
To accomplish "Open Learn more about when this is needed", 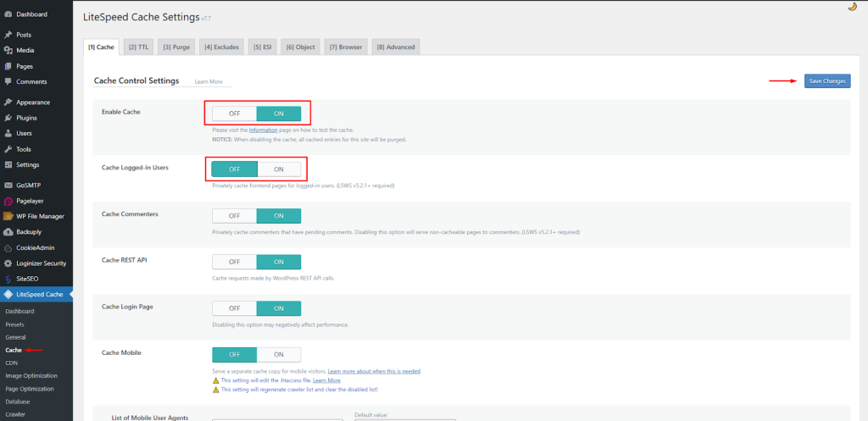I will 374,371.
